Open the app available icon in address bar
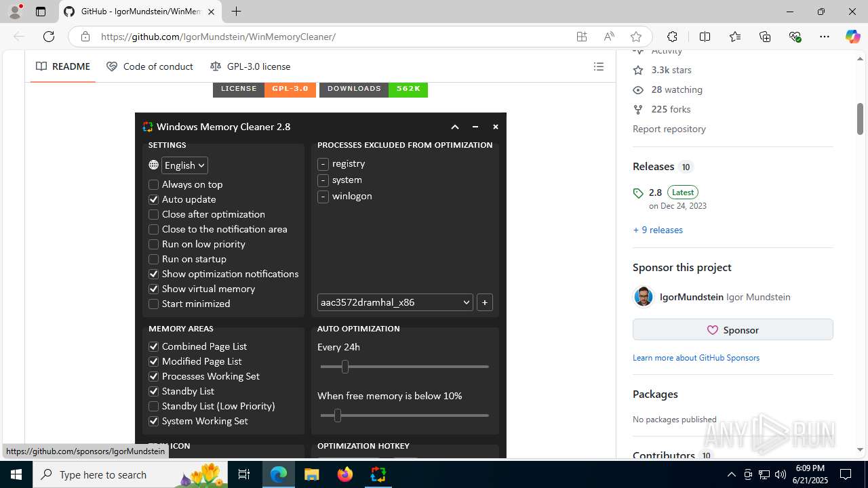Screen dimensions: 868x488 point(582,37)
